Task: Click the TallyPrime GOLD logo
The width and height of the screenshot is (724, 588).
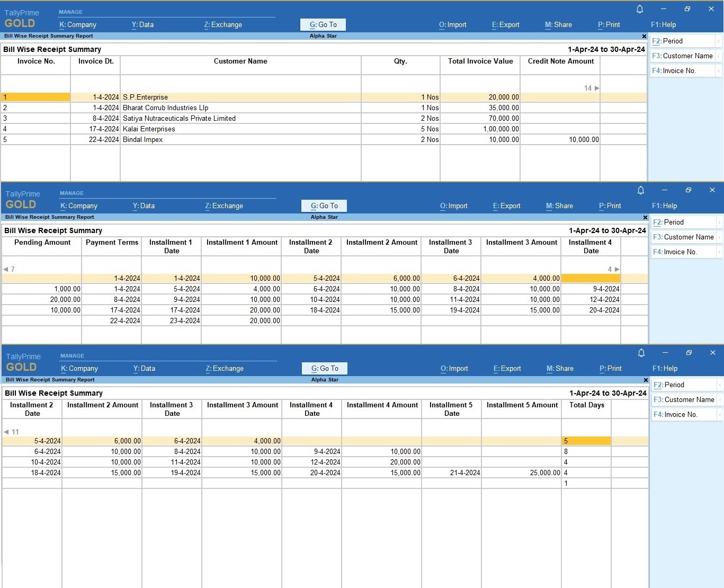Action: [x=21, y=17]
